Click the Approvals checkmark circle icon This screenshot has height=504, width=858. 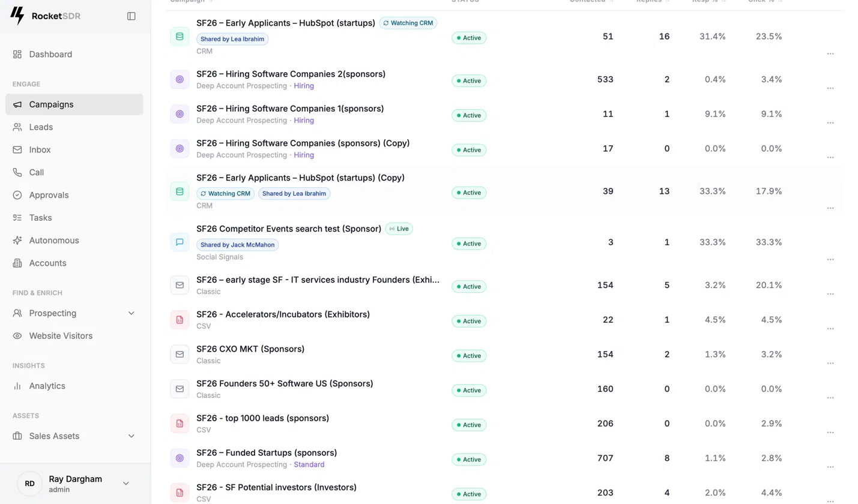pos(17,195)
